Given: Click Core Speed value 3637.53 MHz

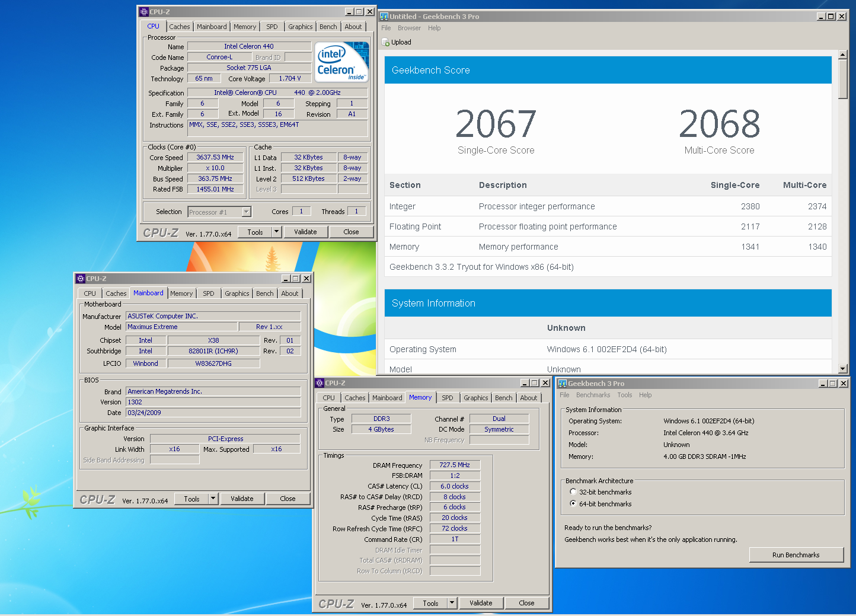Looking at the screenshot, I should [x=215, y=157].
